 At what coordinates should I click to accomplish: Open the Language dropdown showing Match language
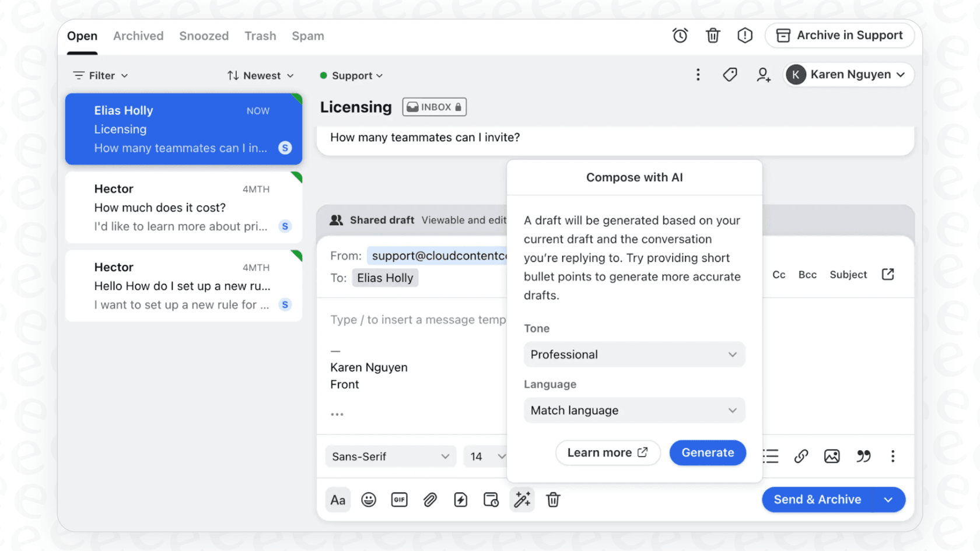click(x=634, y=410)
